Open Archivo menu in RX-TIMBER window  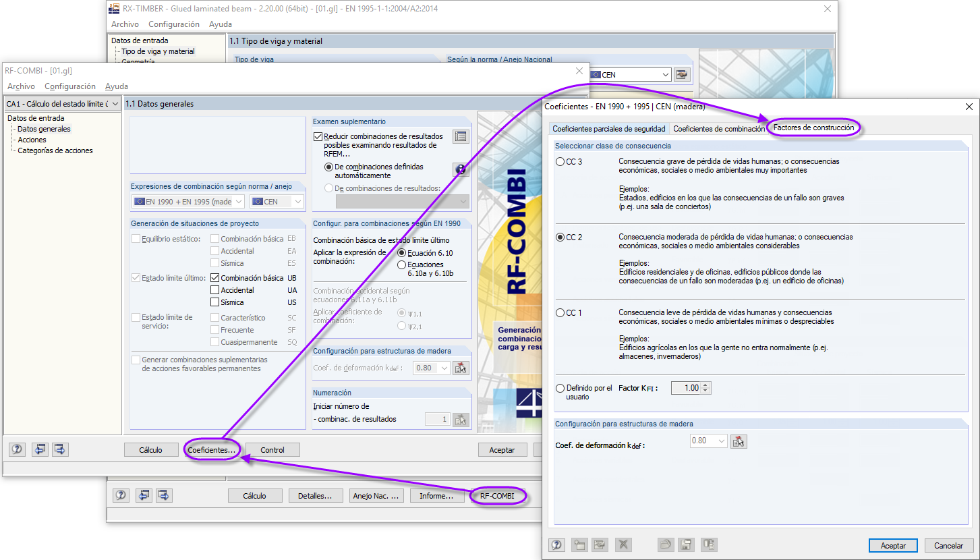pos(125,24)
